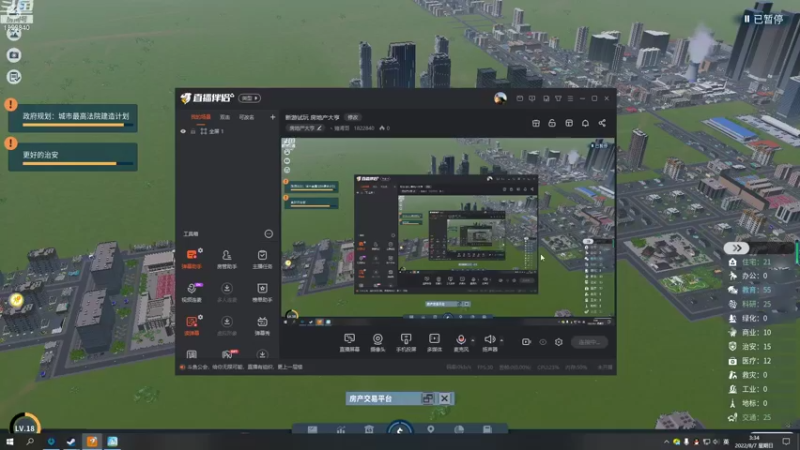Open the streamer profile avatar

point(500,98)
